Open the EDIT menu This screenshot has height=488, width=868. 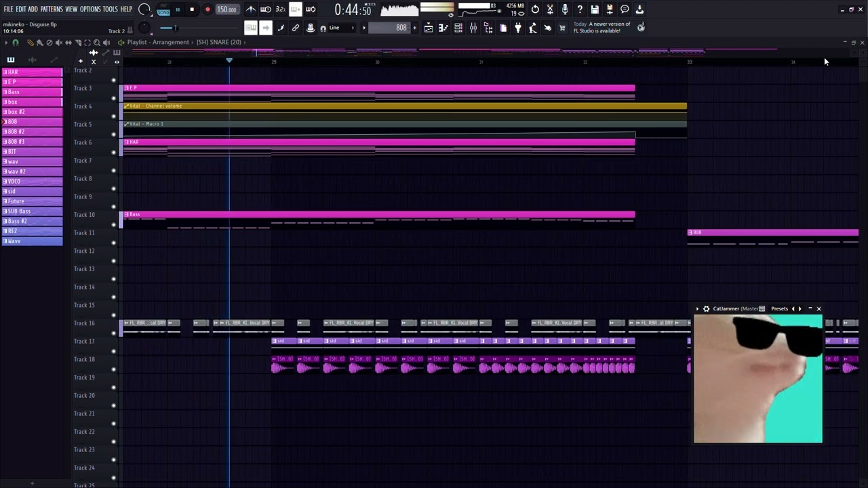pyautogui.click(x=21, y=9)
